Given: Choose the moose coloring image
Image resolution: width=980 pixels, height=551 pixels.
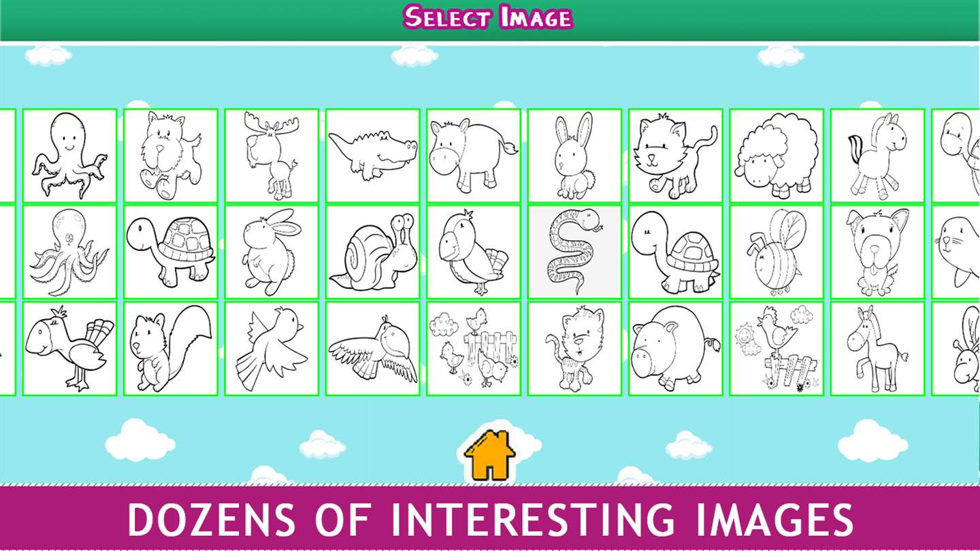Looking at the screenshot, I should pyautogui.click(x=272, y=156).
